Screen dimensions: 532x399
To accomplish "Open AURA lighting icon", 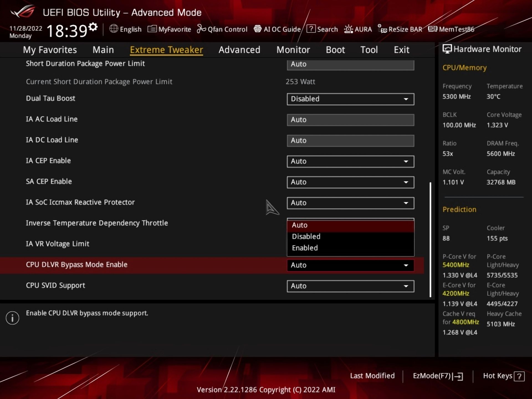I will pos(348,29).
